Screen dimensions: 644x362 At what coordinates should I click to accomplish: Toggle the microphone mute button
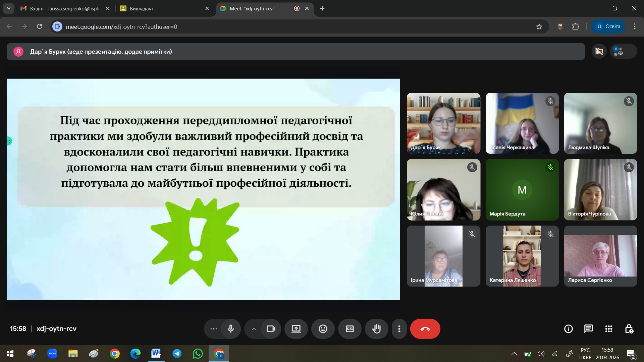[231, 329]
